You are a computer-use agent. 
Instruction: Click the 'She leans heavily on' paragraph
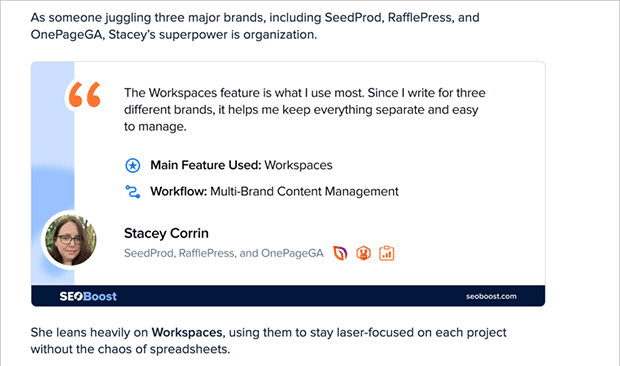coord(268,341)
